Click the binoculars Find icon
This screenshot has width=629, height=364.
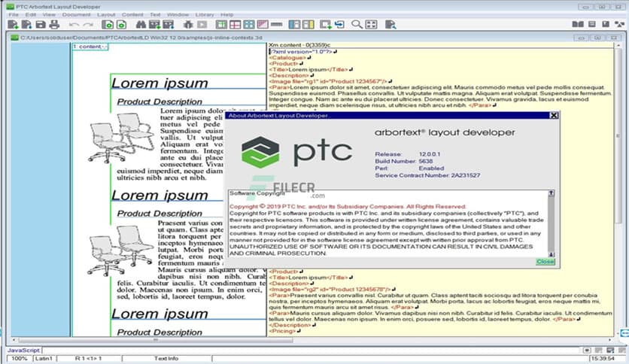(x=141, y=25)
